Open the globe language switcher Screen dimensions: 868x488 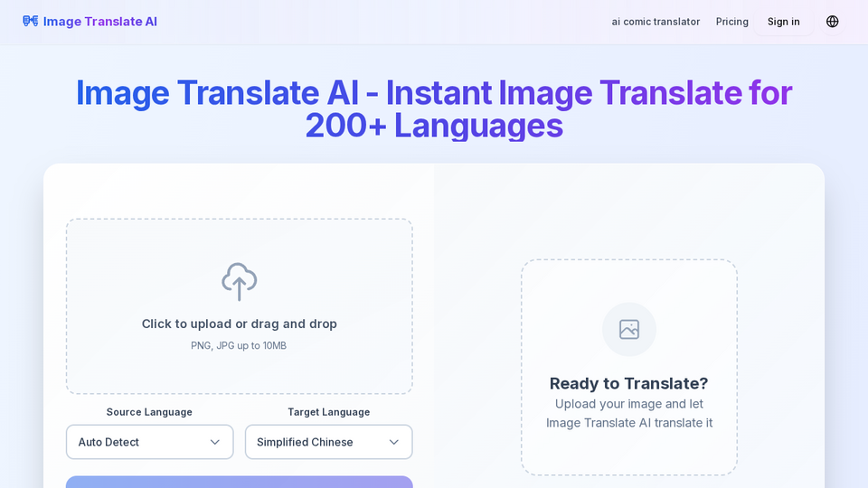[832, 22]
